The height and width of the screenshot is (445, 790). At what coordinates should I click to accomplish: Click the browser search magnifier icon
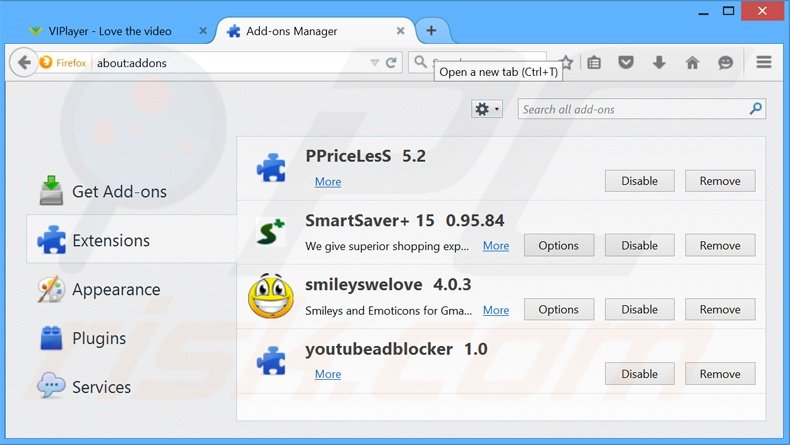click(420, 62)
